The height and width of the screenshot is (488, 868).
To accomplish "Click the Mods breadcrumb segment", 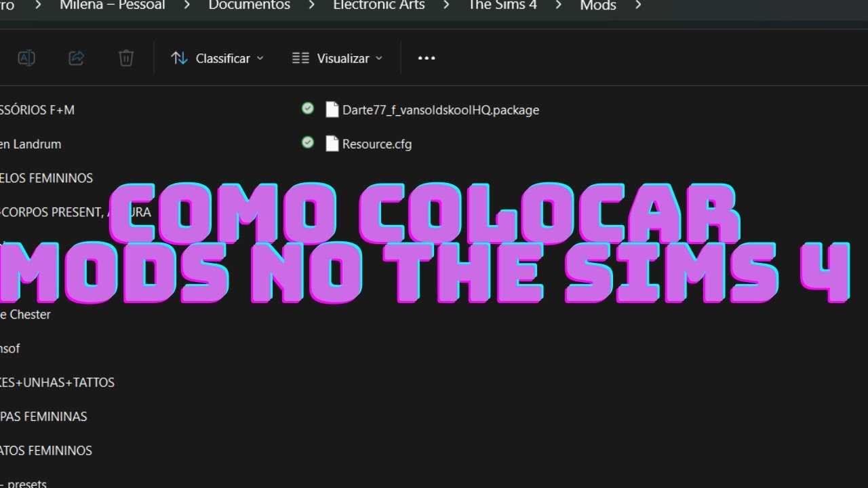I will point(598,5).
